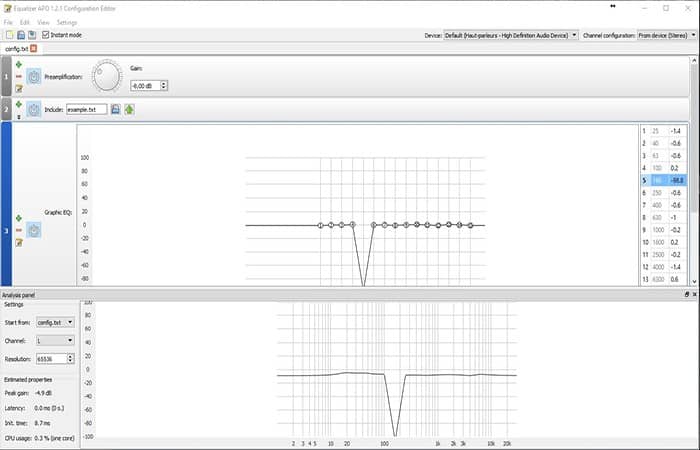Select band 9 frequency cell 1000

point(659,230)
